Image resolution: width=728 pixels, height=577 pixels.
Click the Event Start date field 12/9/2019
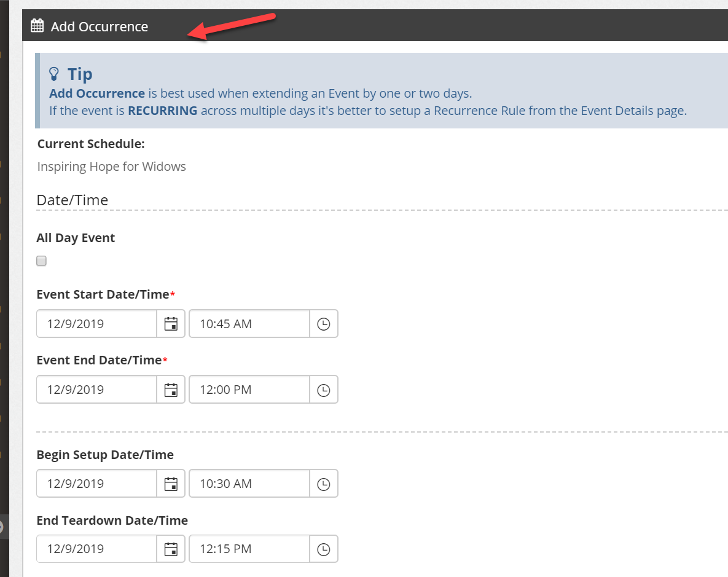click(x=96, y=324)
